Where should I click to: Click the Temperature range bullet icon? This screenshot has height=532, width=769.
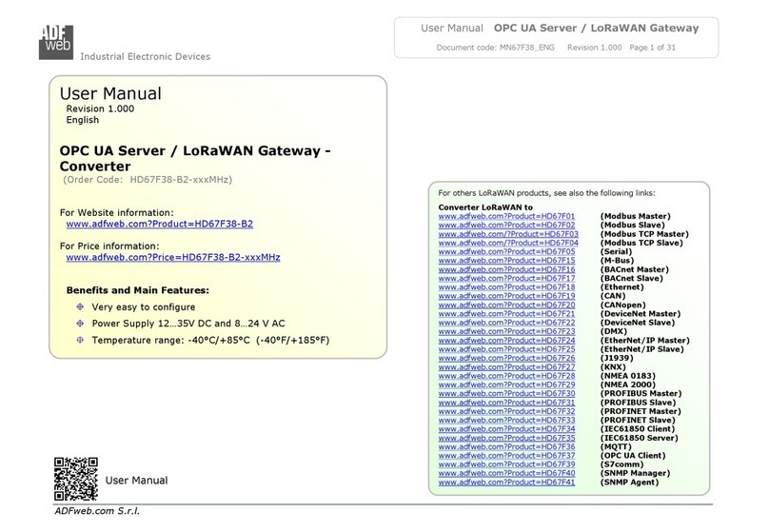coord(80,340)
